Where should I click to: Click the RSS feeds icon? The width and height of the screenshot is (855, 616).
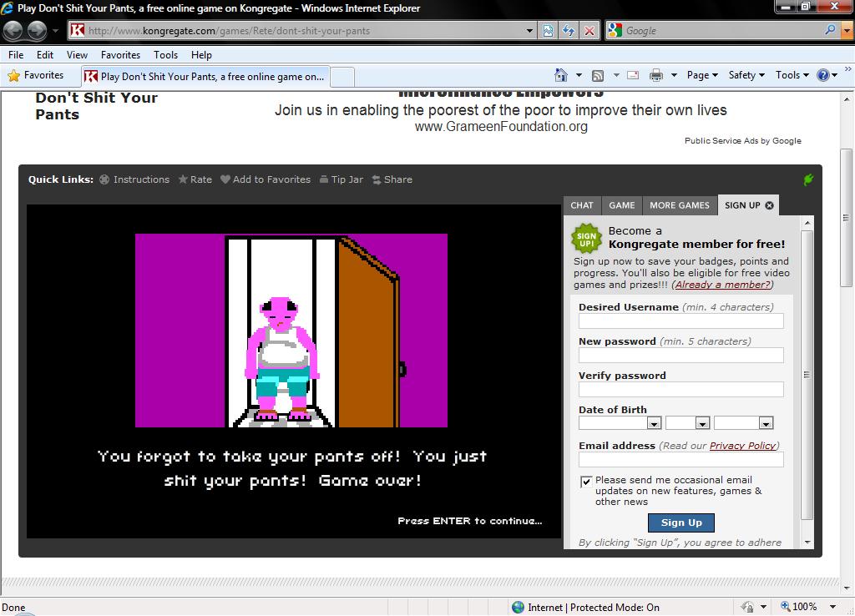(598, 75)
